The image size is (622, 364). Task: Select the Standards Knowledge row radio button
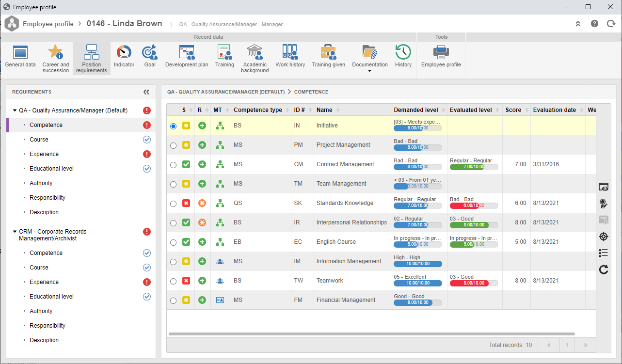tap(173, 203)
